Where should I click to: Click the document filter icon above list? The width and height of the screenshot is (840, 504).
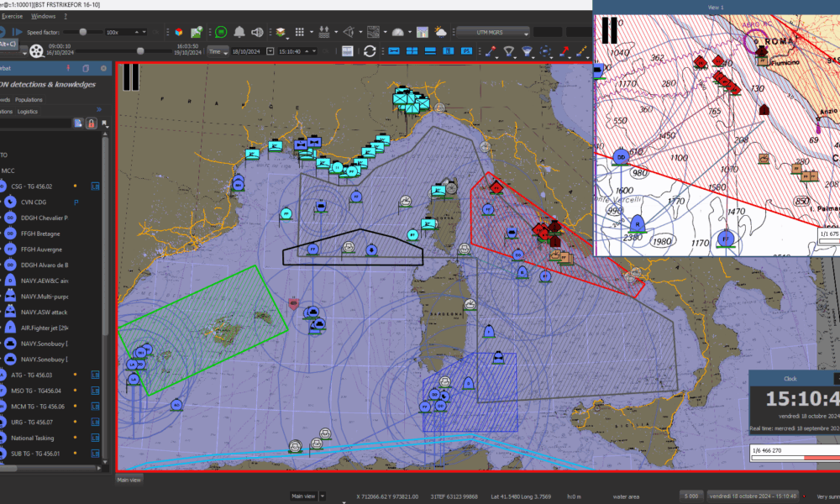pos(78,123)
